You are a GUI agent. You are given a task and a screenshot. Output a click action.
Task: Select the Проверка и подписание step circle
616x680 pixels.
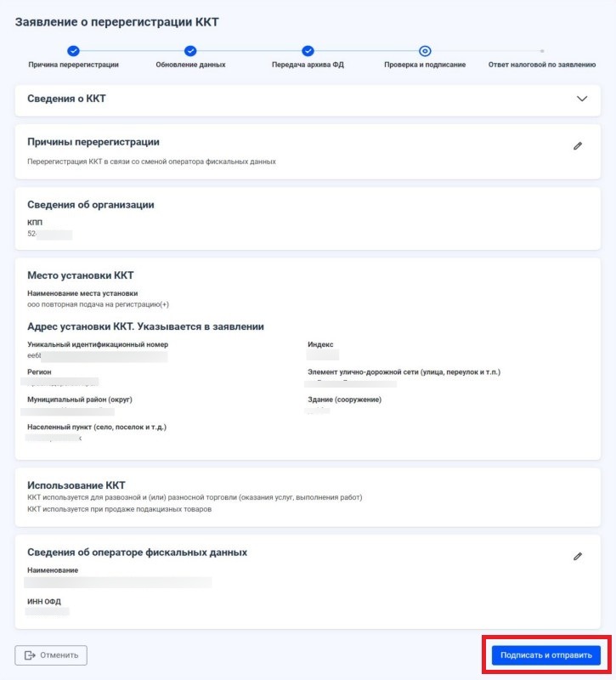tap(425, 51)
